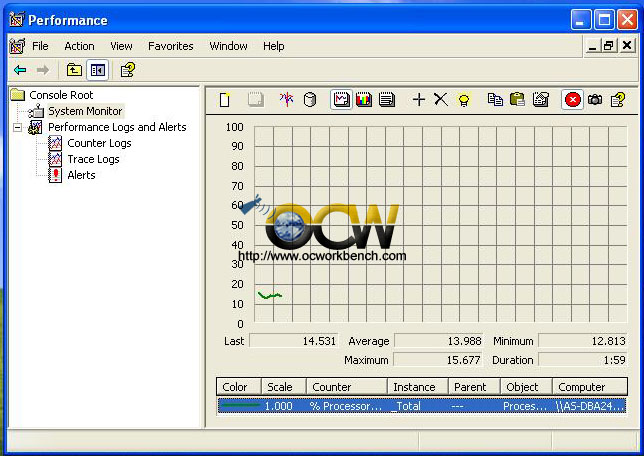Select Counter Logs in tree
Viewport: 644px width, 456px height.
(99, 143)
